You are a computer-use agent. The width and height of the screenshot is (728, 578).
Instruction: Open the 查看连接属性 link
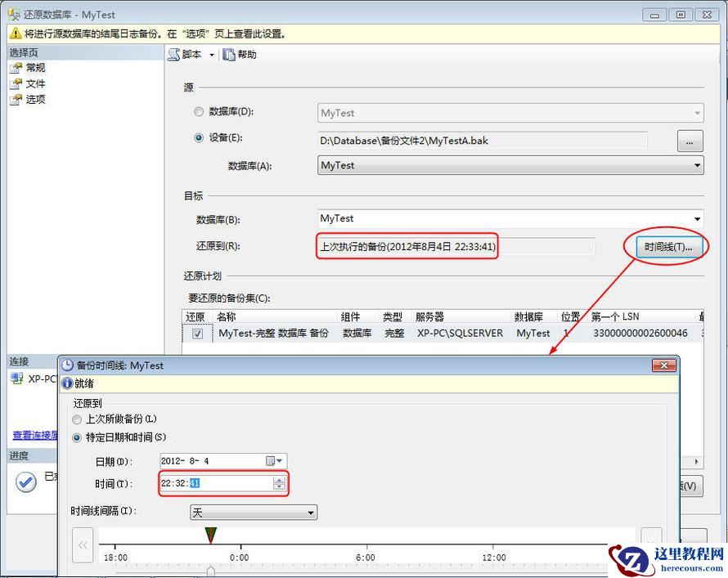35,435
